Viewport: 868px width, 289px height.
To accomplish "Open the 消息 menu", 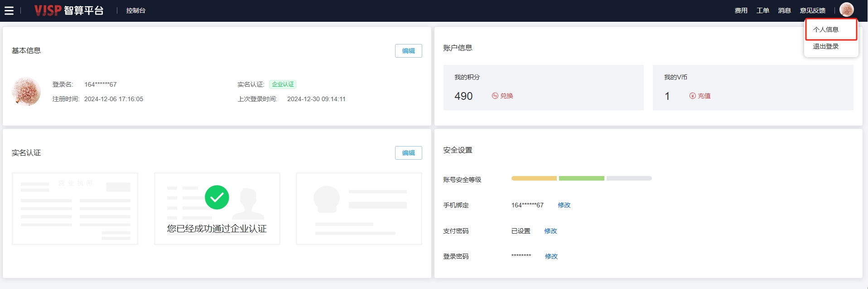I will (x=785, y=10).
